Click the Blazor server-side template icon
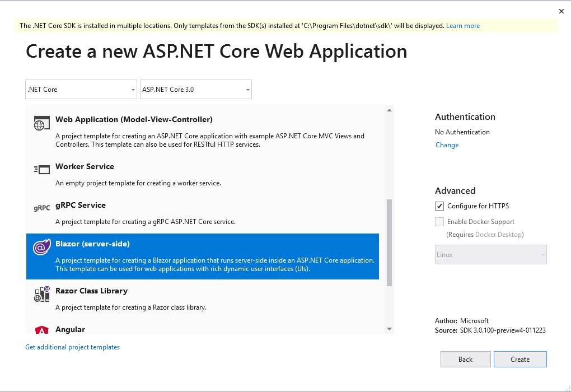The width and height of the screenshot is (571, 392). [41, 247]
